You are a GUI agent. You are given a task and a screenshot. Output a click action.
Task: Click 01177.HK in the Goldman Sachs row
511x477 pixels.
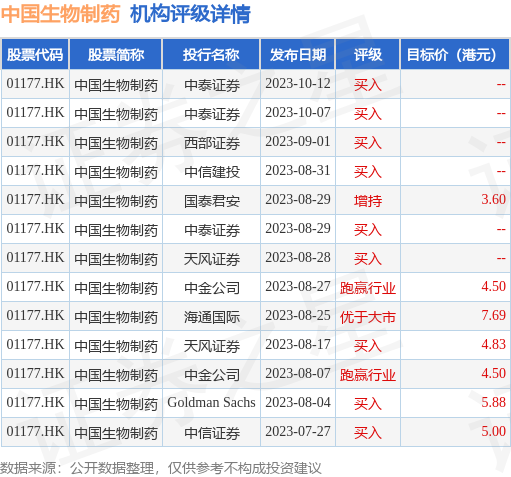[x=35, y=403]
